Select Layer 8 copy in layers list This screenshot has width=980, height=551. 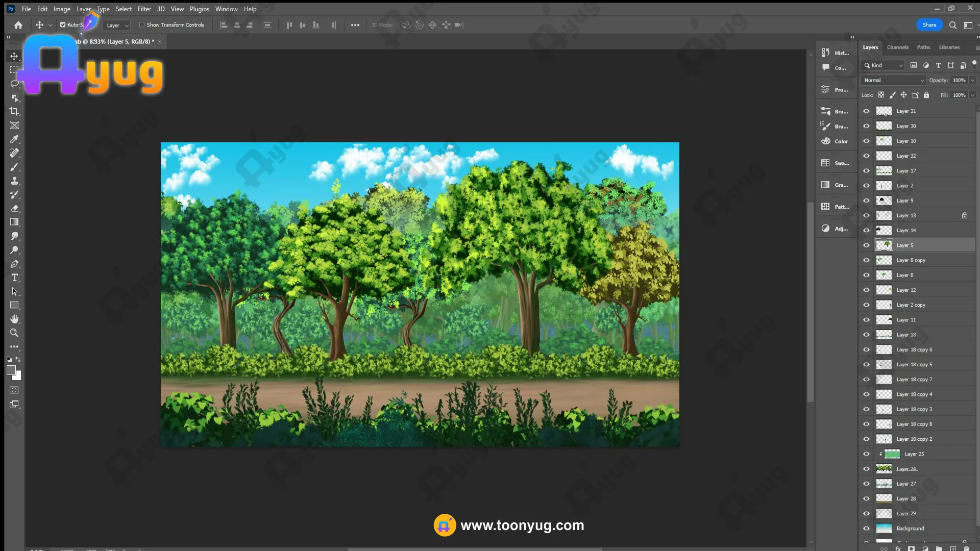point(911,260)
